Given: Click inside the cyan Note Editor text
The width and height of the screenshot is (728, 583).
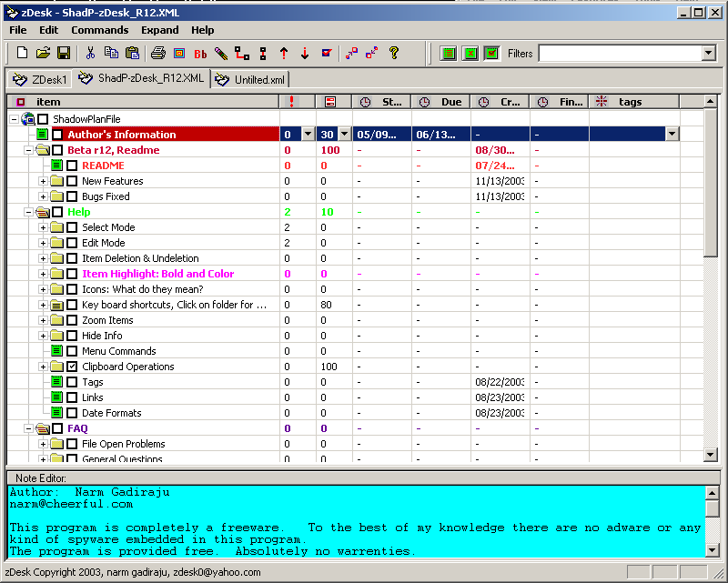Looking at the screenshot, I should pyautogui.click(x=356, y=521).
